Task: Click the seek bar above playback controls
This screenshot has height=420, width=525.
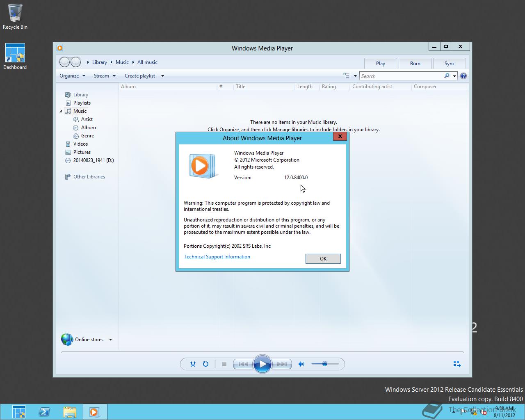Action: 262,352
